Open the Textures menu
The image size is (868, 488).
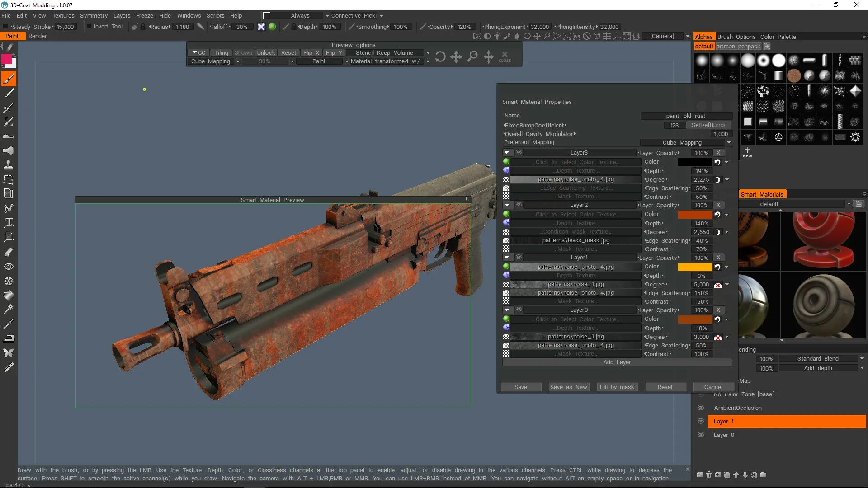62,15
